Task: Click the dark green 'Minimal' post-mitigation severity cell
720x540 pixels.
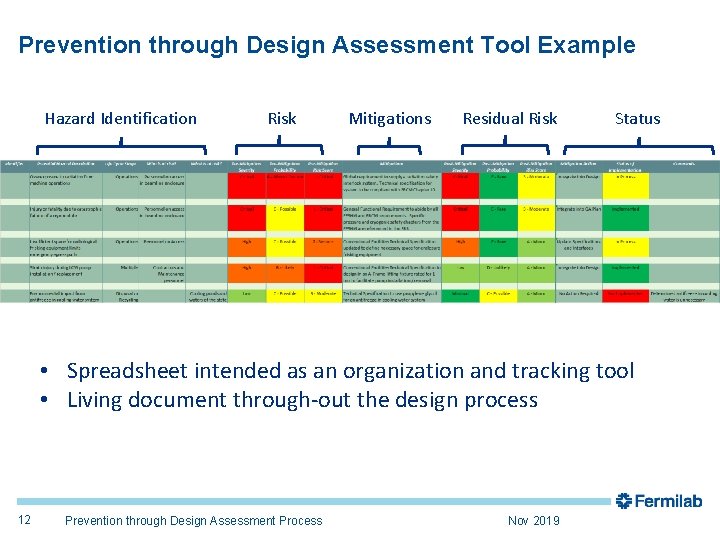Action: click(460, 296)
